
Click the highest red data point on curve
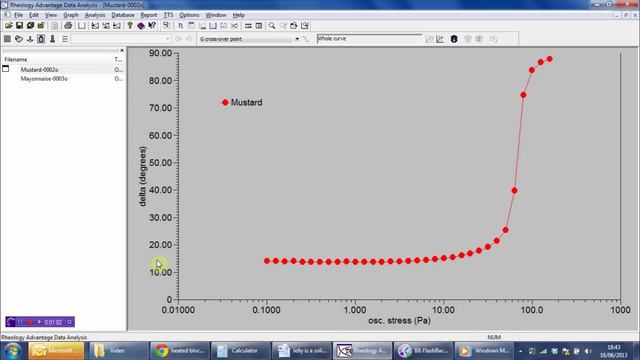coord(550,59)
